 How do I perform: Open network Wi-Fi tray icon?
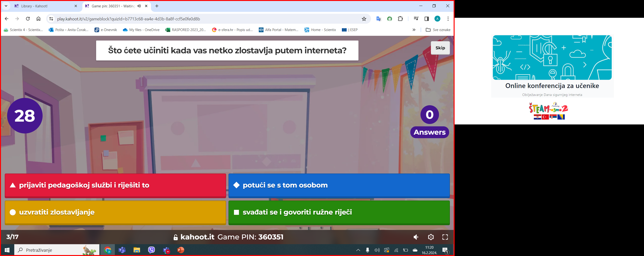pos(396,250)
